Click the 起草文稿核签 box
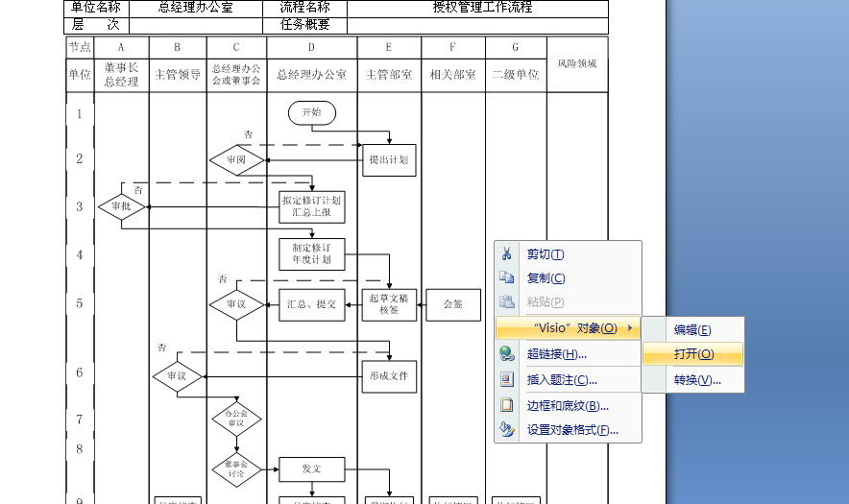This screenshot has height=504, width=849. click(389, 304)
